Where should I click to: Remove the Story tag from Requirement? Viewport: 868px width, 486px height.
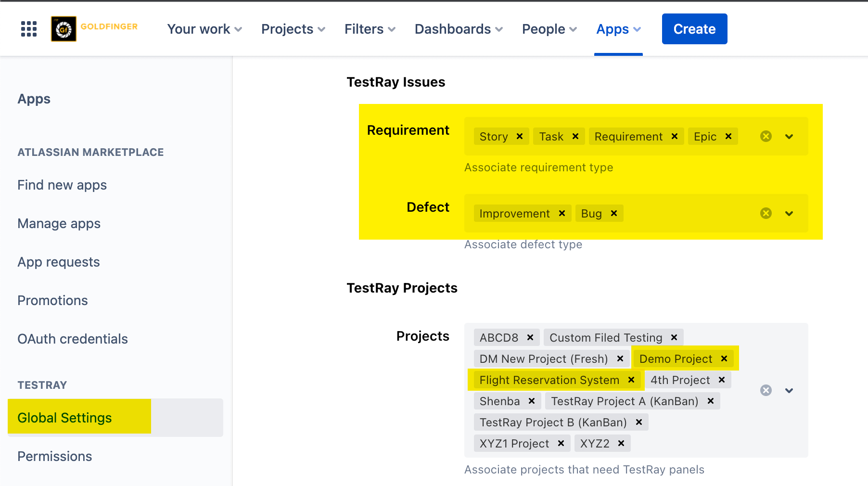tap(520, 137)
